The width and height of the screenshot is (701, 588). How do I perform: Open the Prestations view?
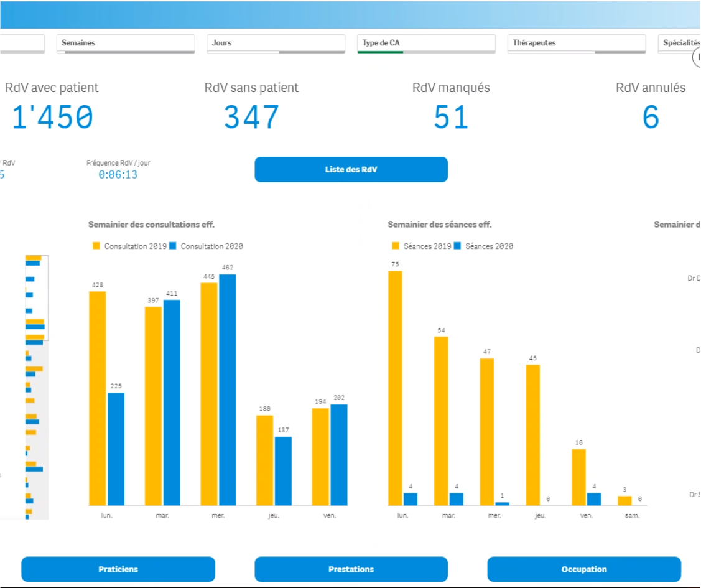[x=351, y=569]
